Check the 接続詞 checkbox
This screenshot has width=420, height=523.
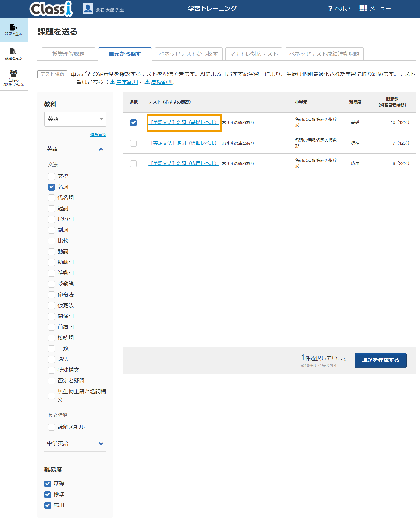click(x=52, y=338)
